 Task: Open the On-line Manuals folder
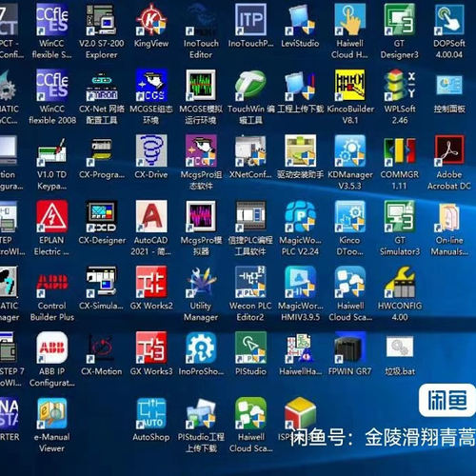[449, 216]
